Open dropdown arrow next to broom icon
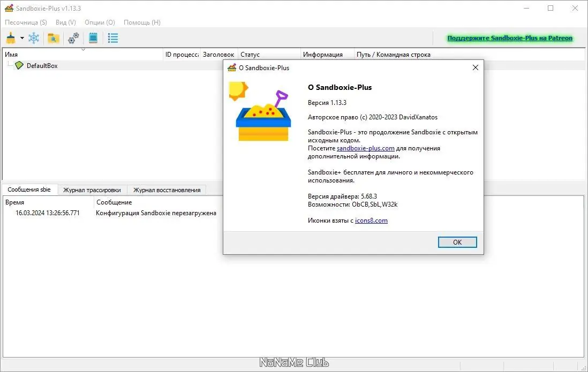The width and height of the screenshot is (588, 372). pos(22,38)
